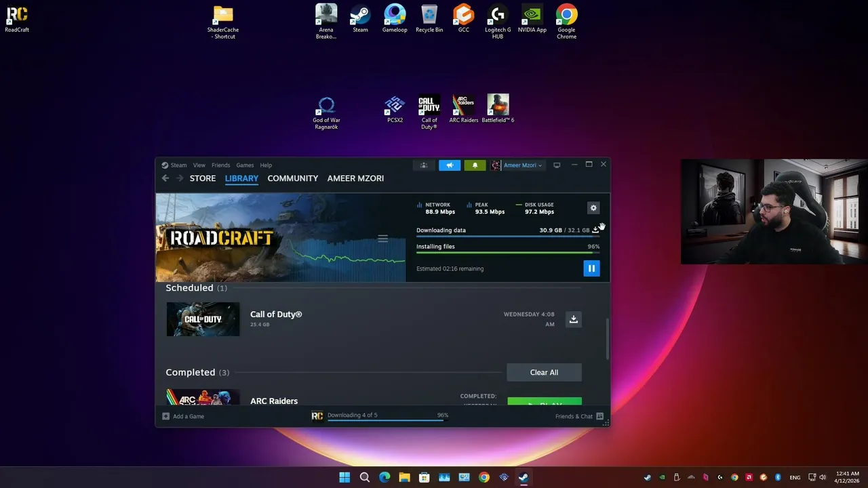Click the Steam taskbar button
The height and width of the screenshot is (488, 868).
524,477
